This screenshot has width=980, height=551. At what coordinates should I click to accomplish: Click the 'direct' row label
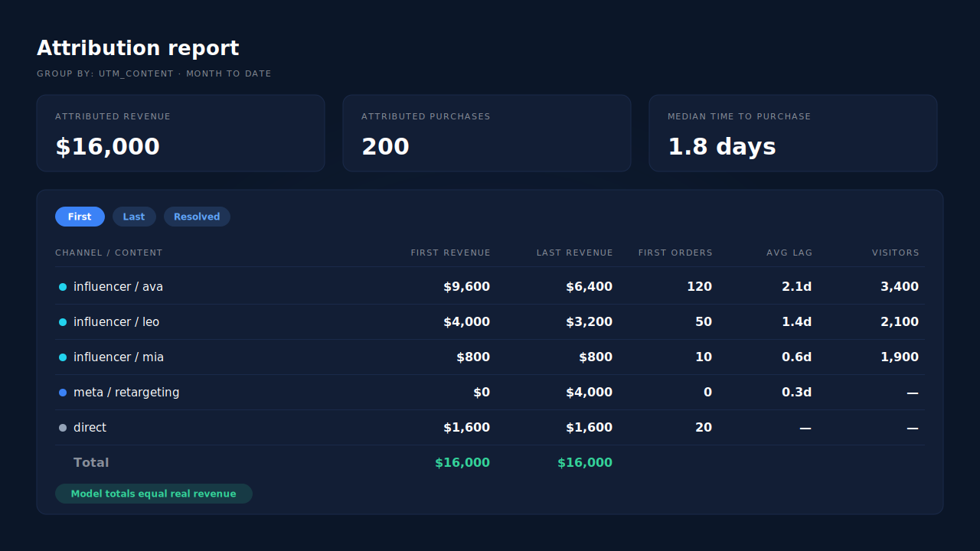click(x=90, y=428)
